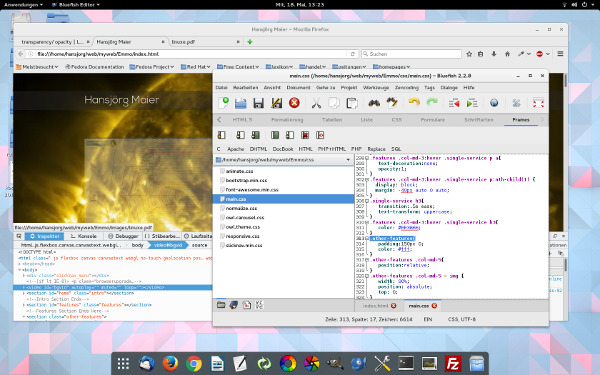600x375 pixels.
Task: Open Bluefish Editor app menu in top bar
Action: point(75,5)
